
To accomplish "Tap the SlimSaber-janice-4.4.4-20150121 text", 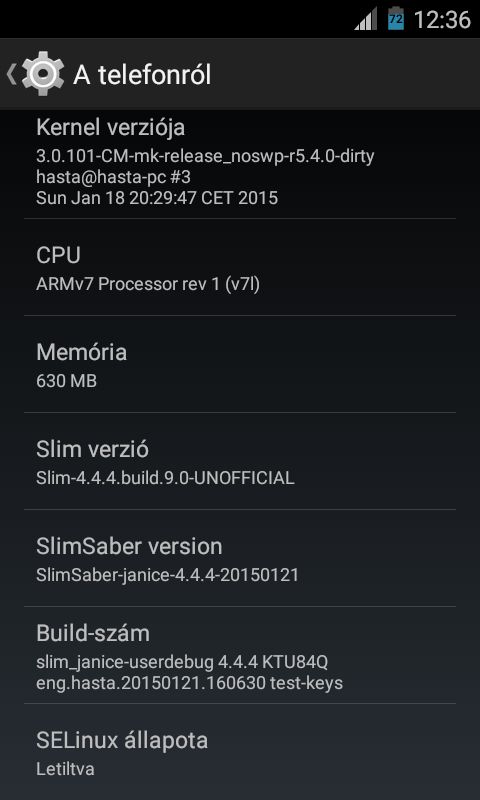I will pos(167,575).
